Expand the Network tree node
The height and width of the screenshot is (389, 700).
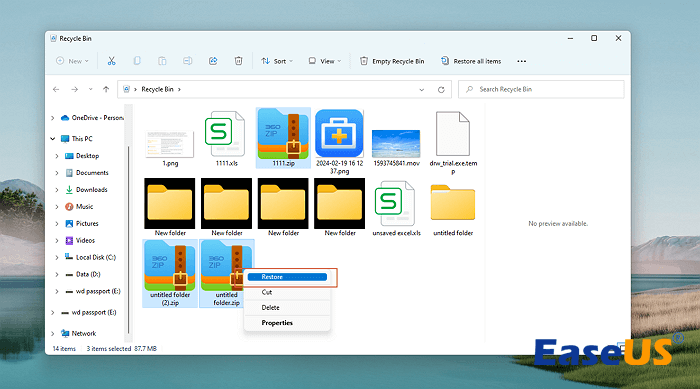click(53, 334)
